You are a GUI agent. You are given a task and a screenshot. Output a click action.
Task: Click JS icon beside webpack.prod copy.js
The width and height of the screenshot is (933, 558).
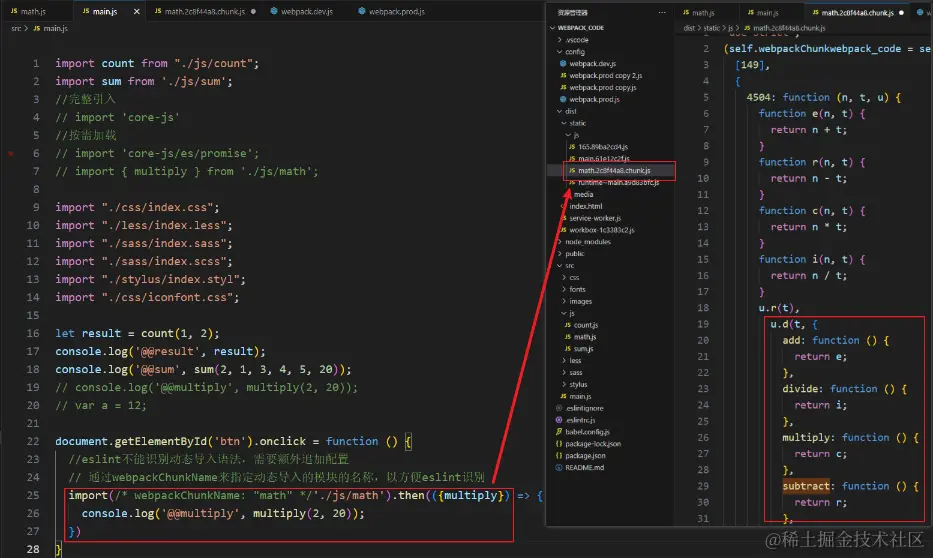563,87
